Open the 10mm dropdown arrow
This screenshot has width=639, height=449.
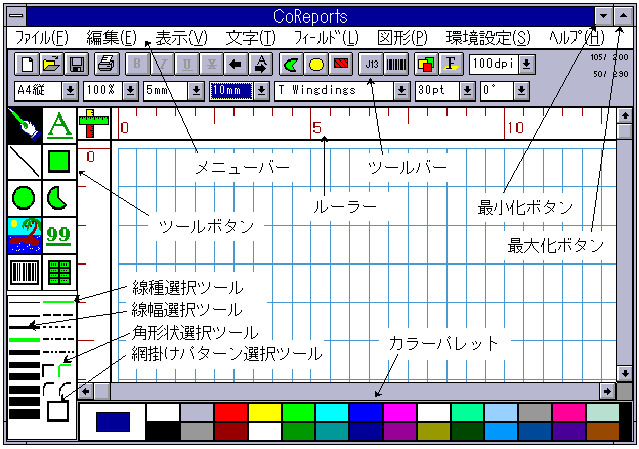pos(261,91)
